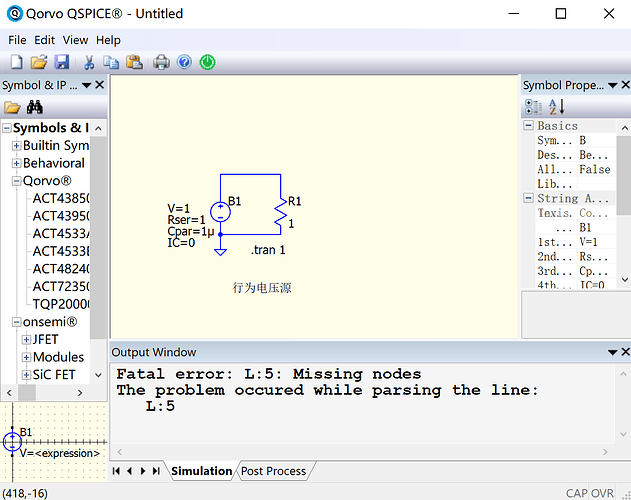Switch to the Post Process tab
The width and height of the screenshot is (631, 500).
[x=273, y=471]
